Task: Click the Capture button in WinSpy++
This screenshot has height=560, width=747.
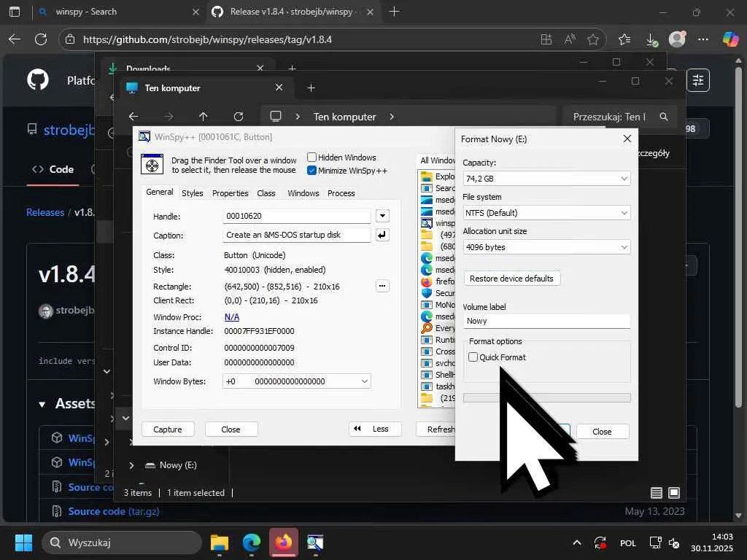Action: coord(168,429)
